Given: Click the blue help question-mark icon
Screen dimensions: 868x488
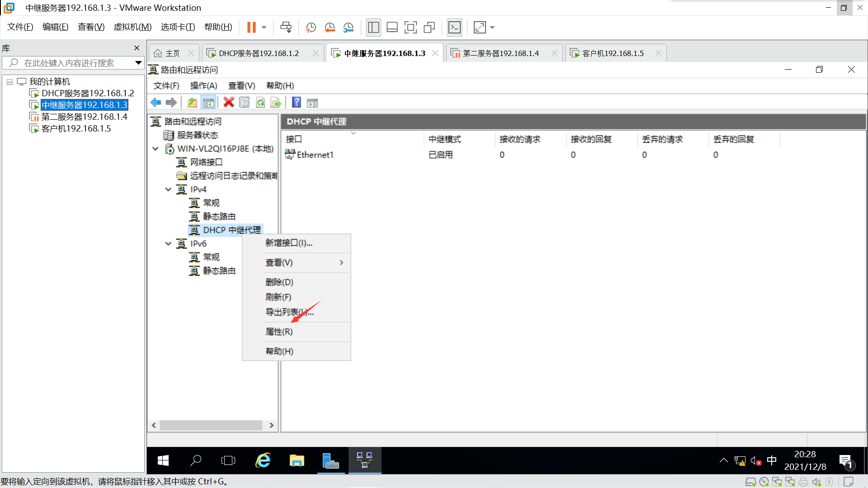Looking at the screenshot, I should pyautogui.click(x=297, y=103).
